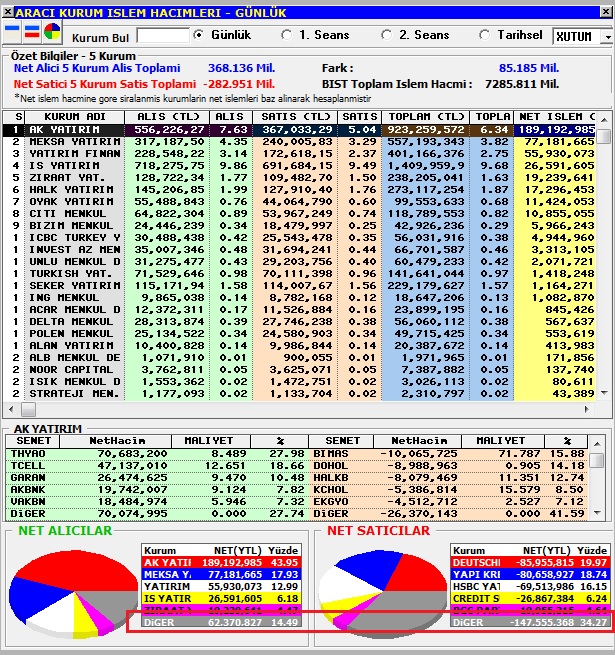Select the BIZIM MENKUL row
615x655 pixels.
click(300, 226)
